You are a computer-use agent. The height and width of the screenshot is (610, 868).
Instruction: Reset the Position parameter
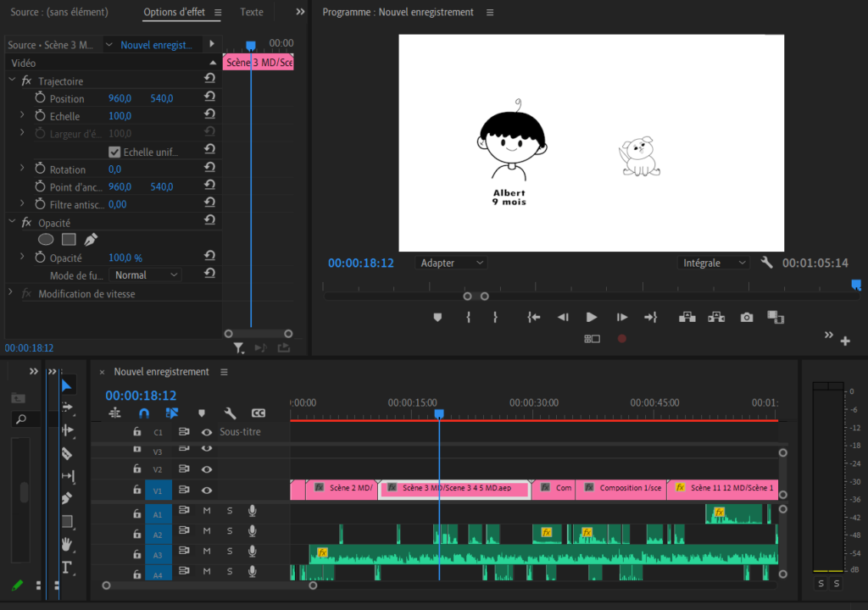coord(209,98)
